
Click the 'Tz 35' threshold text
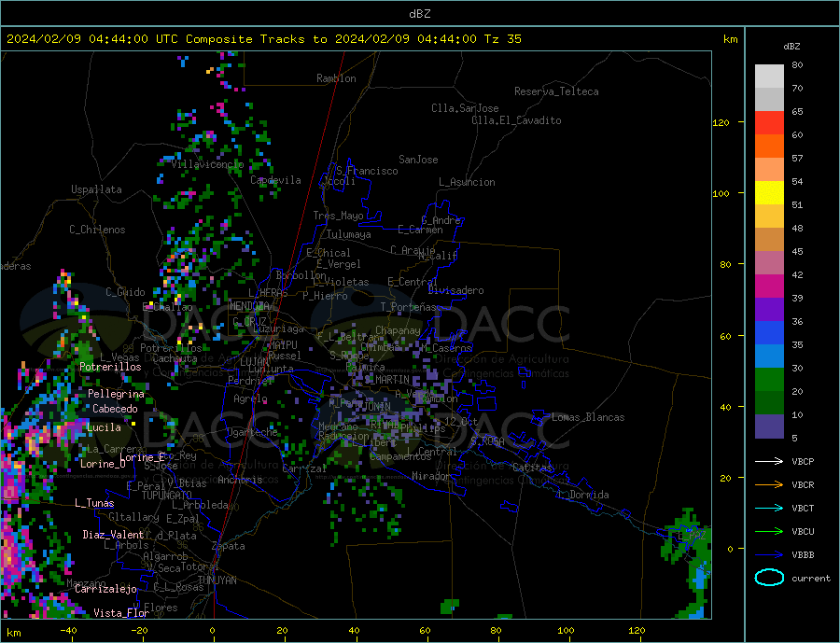(x=502, y=39)
